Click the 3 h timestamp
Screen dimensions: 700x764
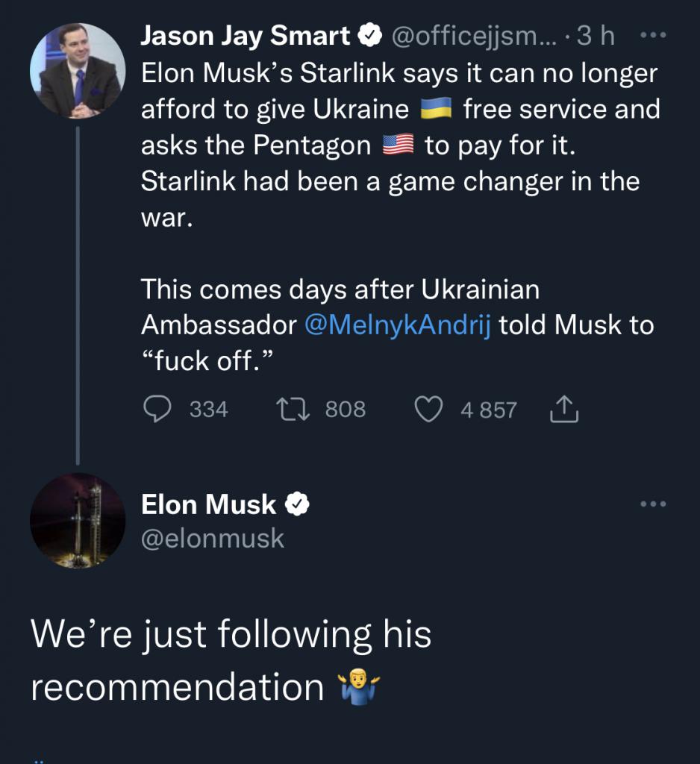599,35
